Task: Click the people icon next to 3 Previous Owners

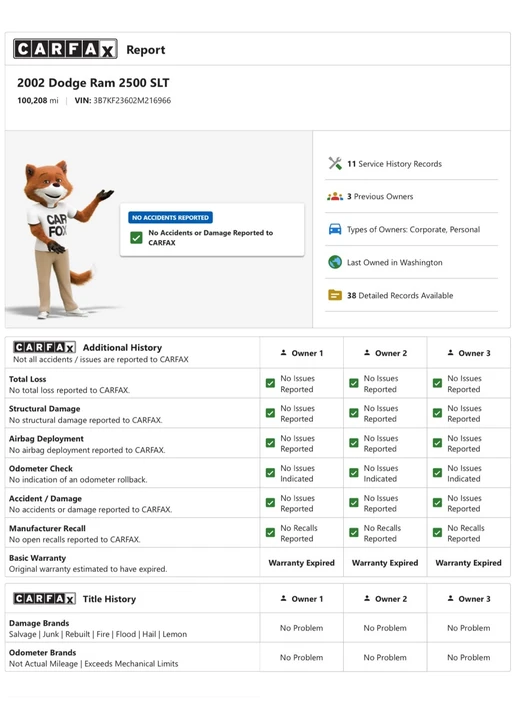Action: [x=335, y=197]
